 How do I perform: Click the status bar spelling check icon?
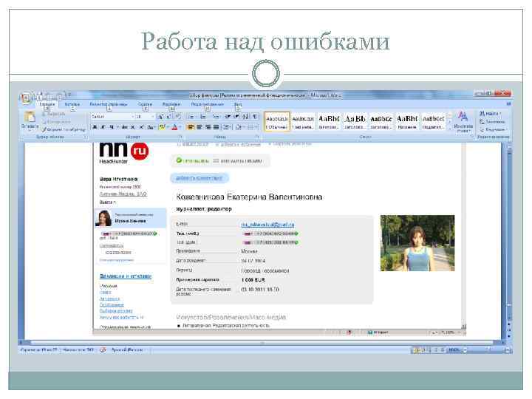click(103, 349)
